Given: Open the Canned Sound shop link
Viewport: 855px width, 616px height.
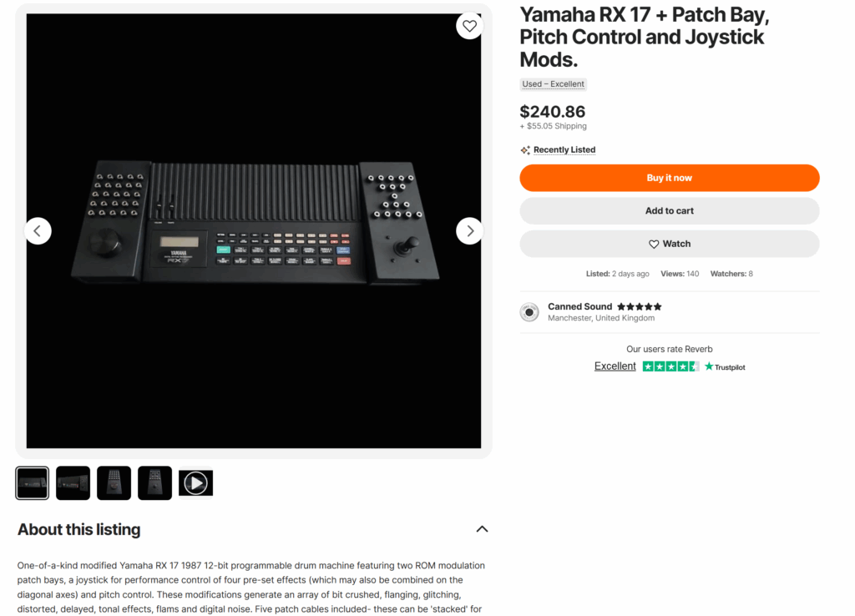Looking at the screenshot, I should [579, 306].
